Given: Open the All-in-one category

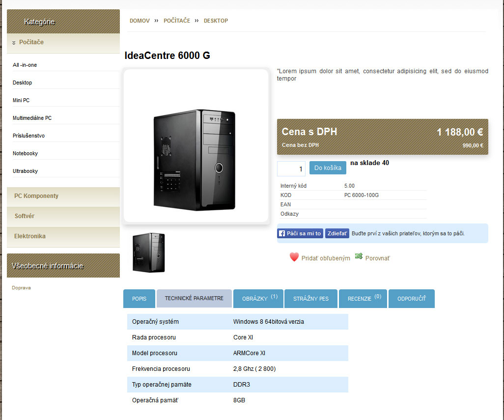Looking at the screenshot, I should tap(25, 65).
